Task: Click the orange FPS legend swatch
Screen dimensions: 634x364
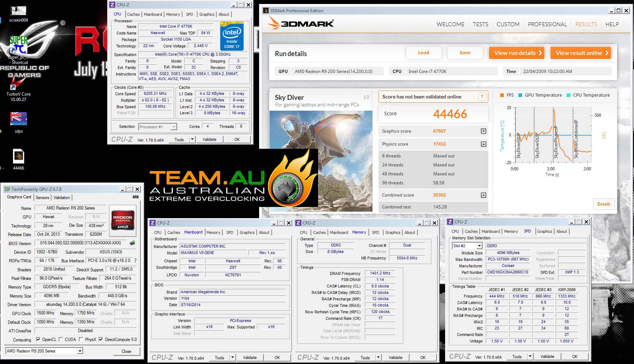Action: (502, 95)
